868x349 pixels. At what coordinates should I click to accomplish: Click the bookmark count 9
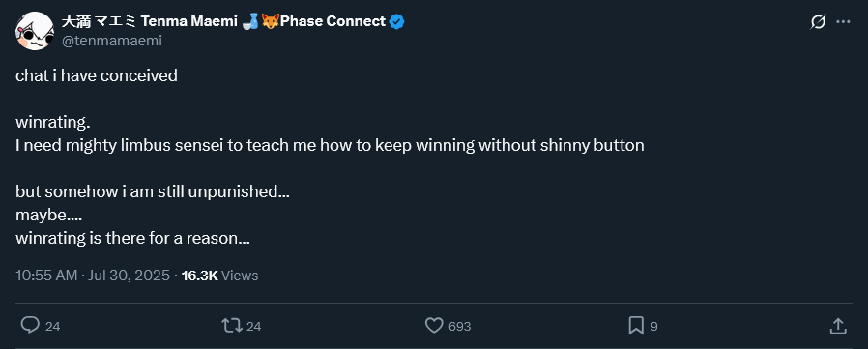tap(653, 327)
